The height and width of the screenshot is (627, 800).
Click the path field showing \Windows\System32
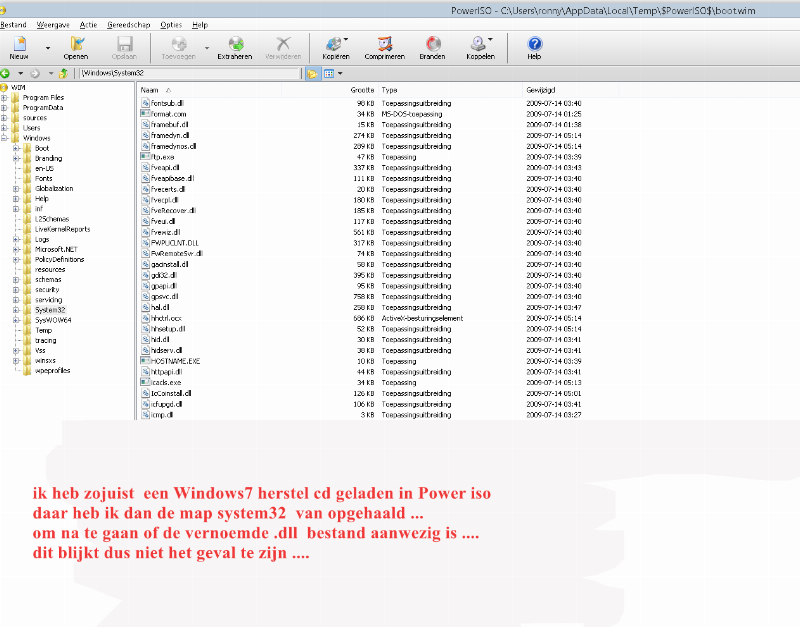(x=190, y=73)
